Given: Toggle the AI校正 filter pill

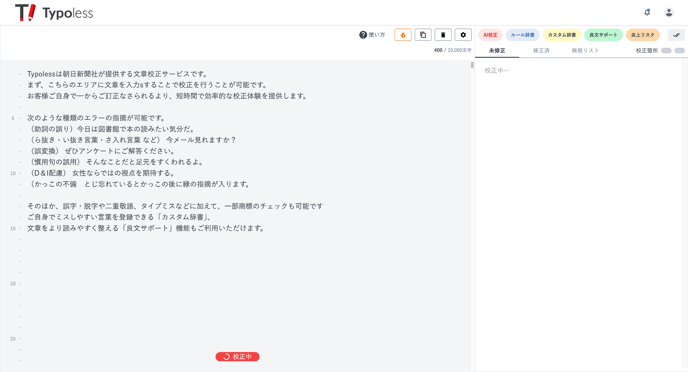Looking at the screenshot, I should point(490,35).
